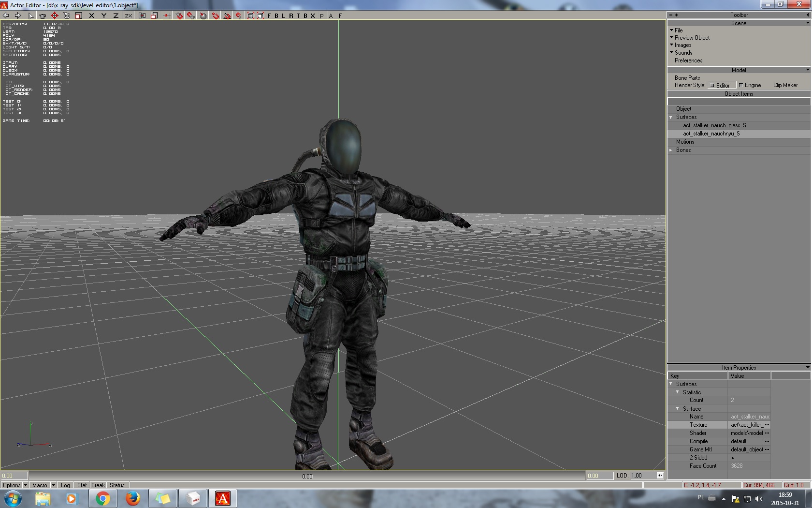Image resolution: width=812 pixels, height=508 pixels.
Task: Toggle the ZX plane constraint
Action: tap(128, 15)
